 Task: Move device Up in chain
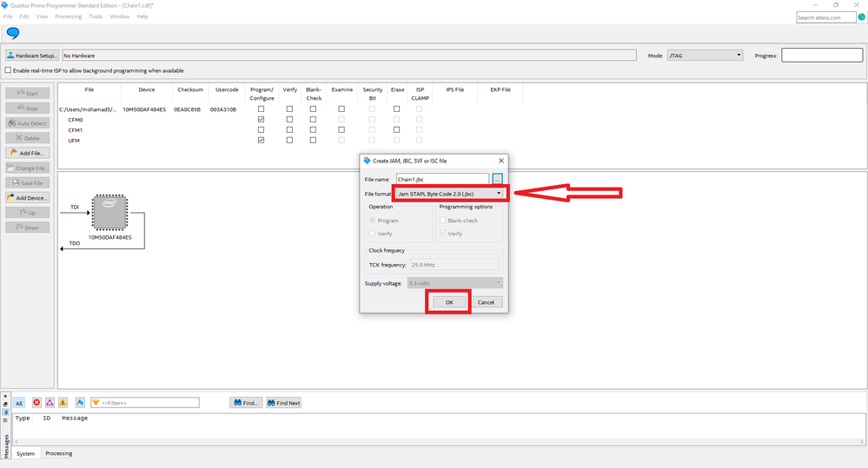(28, 213)
